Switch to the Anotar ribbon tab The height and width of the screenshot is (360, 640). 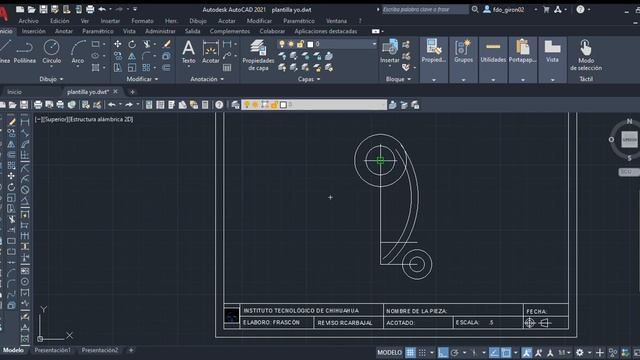[64, 31]
